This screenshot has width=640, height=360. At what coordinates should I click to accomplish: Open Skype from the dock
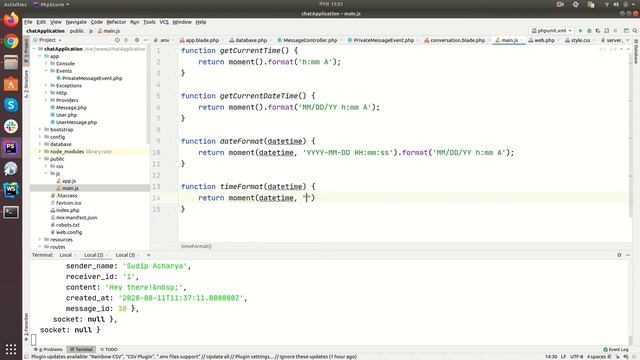point(11,105)
